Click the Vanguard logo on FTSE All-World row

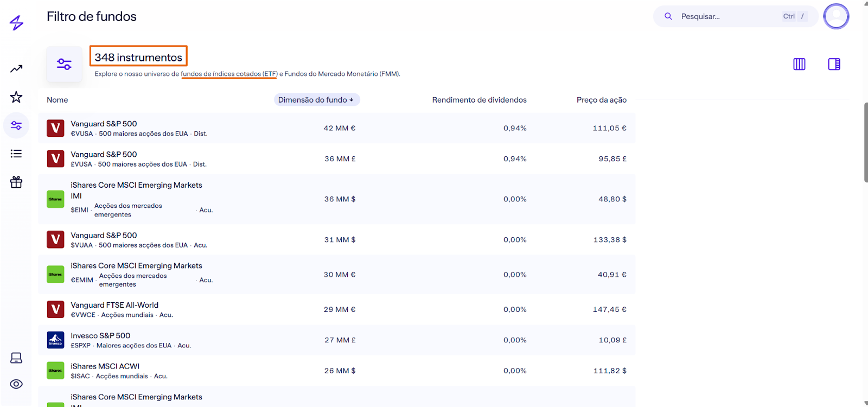click(x=55, y=309)
